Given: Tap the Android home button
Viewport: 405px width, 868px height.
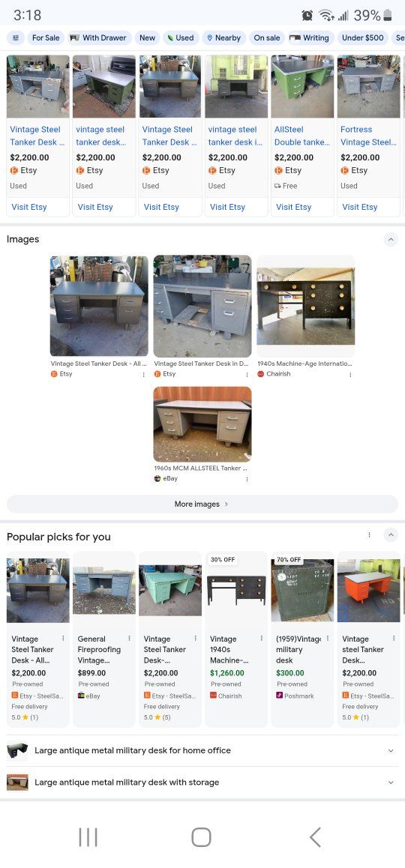Looking at the screenshot, I should pos(201,837).
